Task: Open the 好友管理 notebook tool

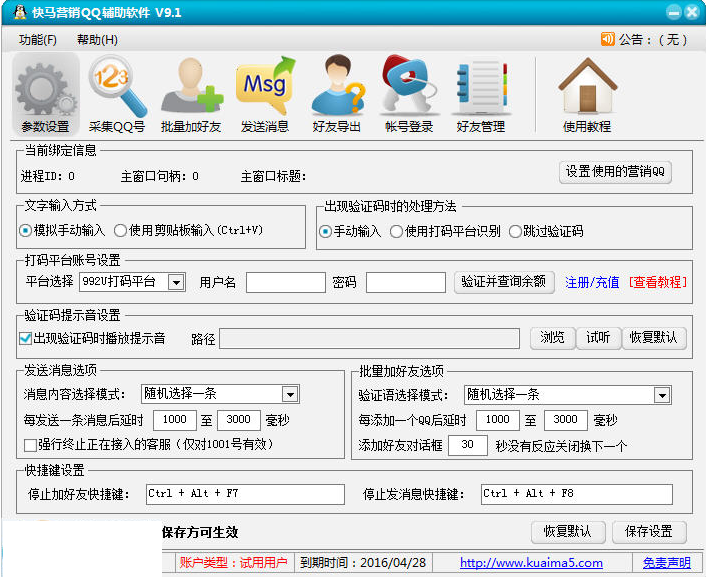Action: pos(481,93)
